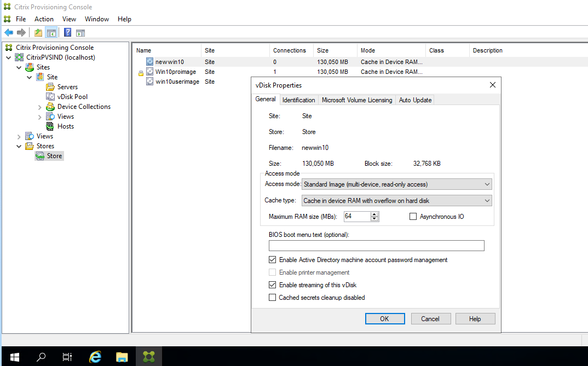Image resolution: width=588 pixels, height=366 pixels.
Task: Click OK in vDisk Properties
Action: coord(385,319)
